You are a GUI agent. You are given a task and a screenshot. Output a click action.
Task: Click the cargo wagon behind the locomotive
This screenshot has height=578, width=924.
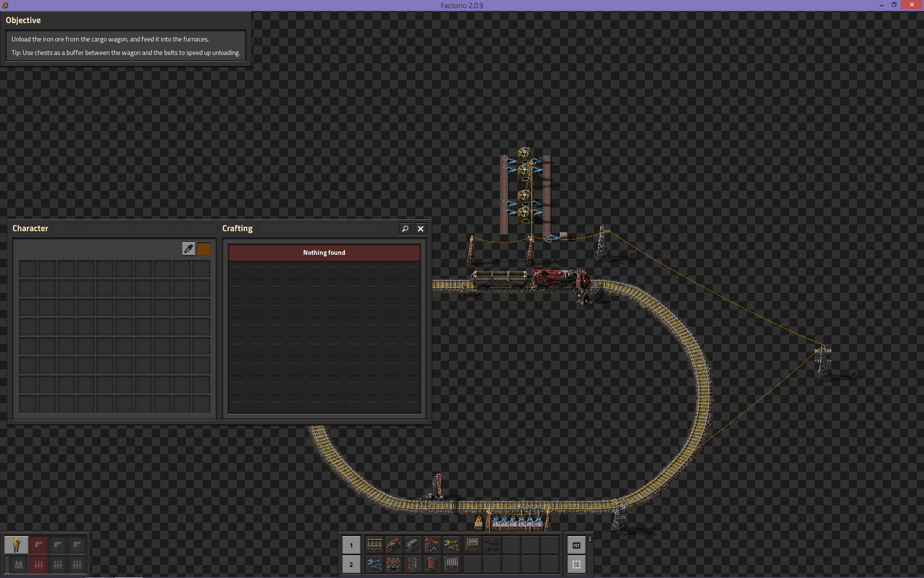[500, 279]
